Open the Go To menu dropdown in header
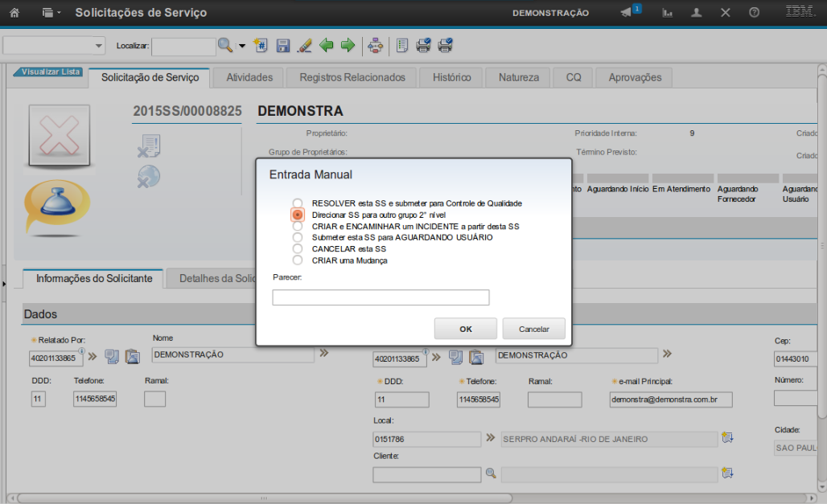The width and height of the screenshot is (827, 504). (51, 13)
